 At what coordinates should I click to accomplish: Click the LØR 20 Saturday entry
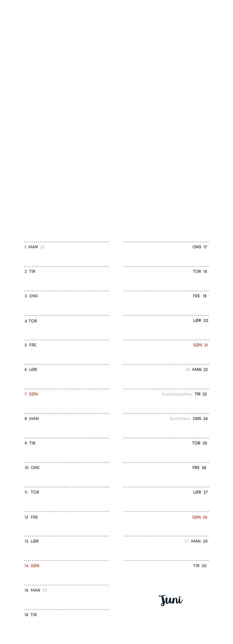click(x=200, y=321)
